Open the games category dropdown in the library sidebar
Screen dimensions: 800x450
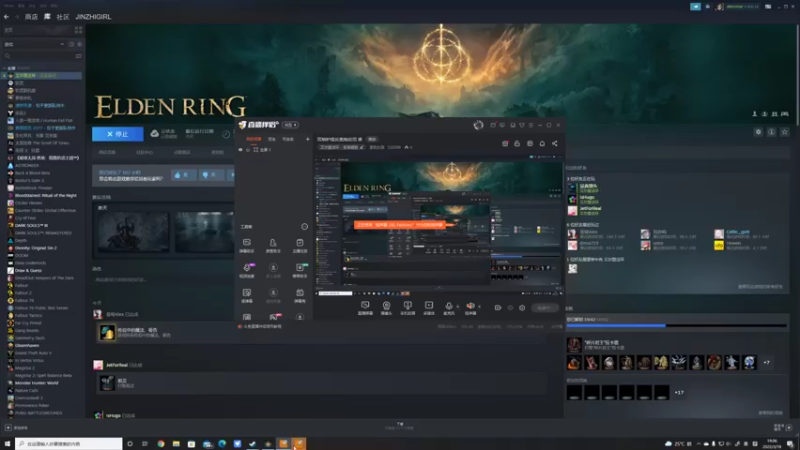tap(34, 44)
